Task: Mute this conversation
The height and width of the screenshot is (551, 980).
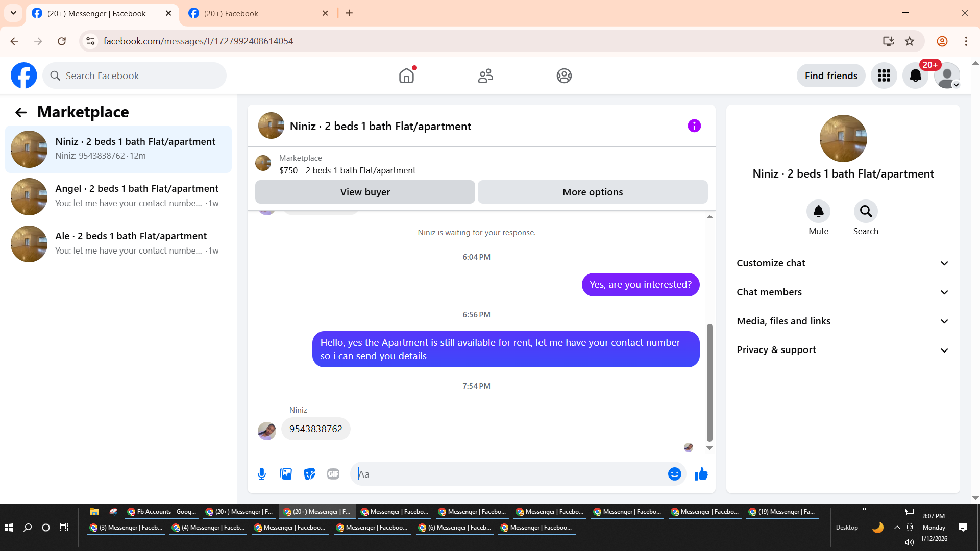Action: pos(818,212)
